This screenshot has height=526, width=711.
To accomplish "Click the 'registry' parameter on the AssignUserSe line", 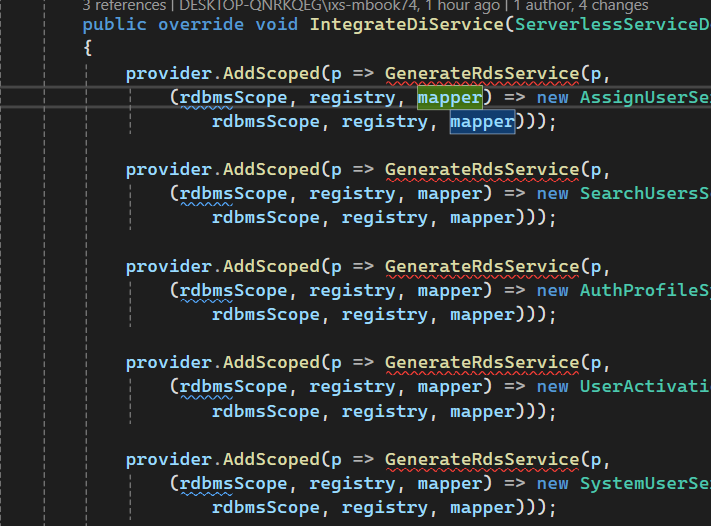I will point(352,97).
